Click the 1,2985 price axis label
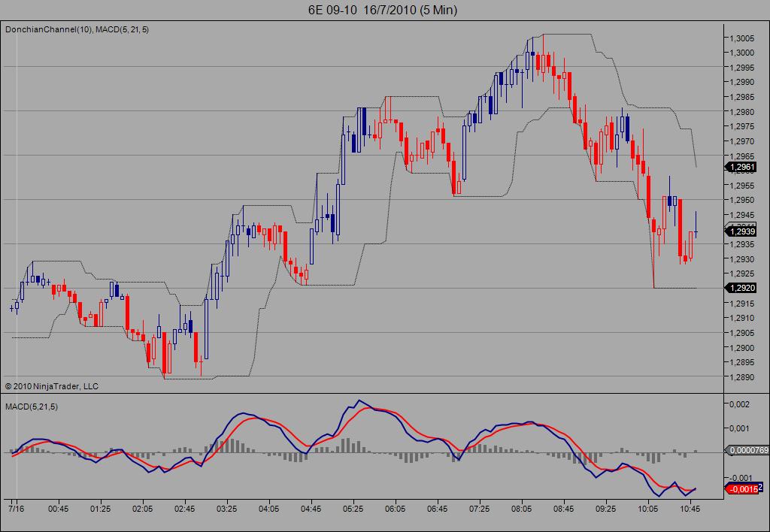The width and height of the screenshot is (770, 532). [741, 97]
